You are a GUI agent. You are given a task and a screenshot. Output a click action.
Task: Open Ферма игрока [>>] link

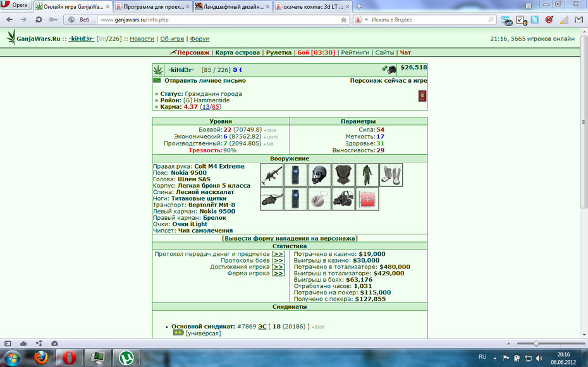click(278, 273)
